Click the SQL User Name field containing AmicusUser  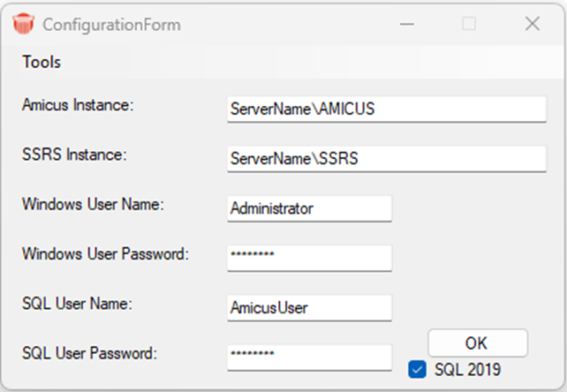pyautogui.click(x=309, y=308)
